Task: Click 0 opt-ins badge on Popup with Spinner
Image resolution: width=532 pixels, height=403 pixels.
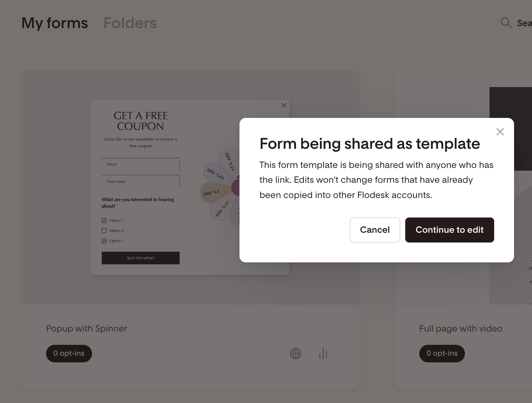Action: 69,353
